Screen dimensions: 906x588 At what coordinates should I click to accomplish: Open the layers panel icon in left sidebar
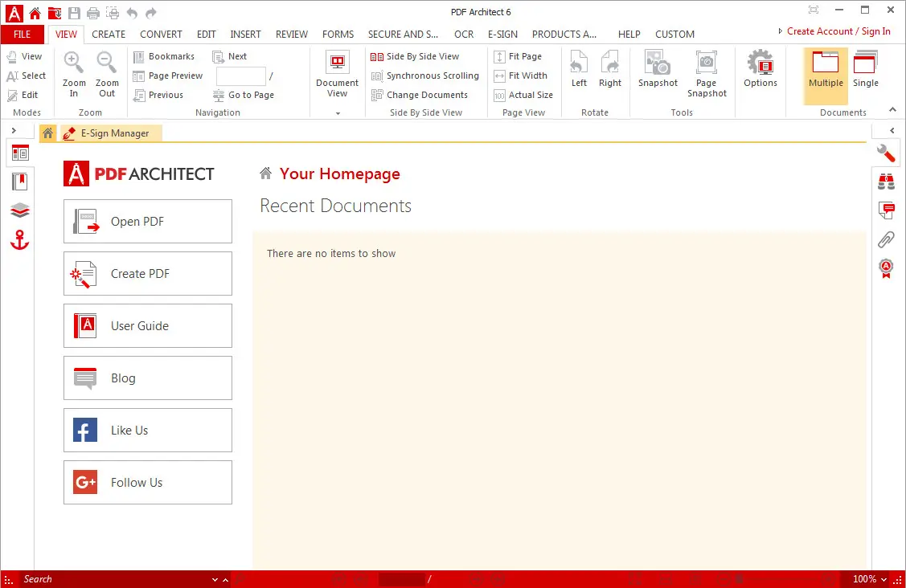pyautogui.click(x=19, y=210)
